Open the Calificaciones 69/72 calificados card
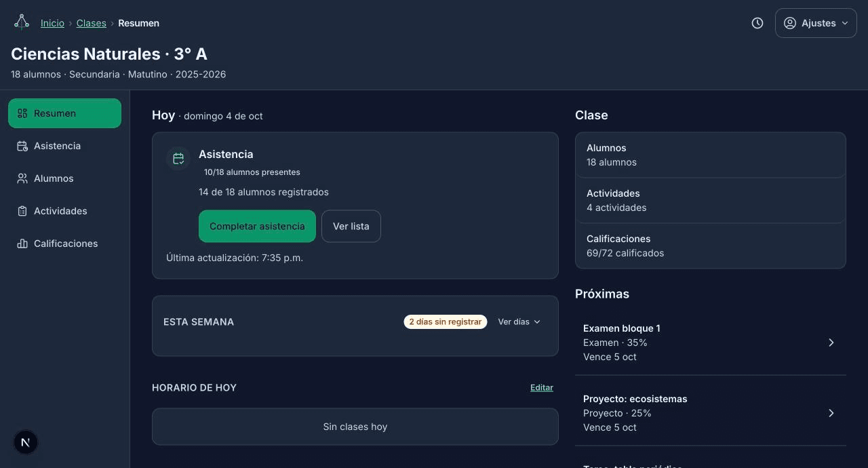The image size is (868, 468). 711,246
